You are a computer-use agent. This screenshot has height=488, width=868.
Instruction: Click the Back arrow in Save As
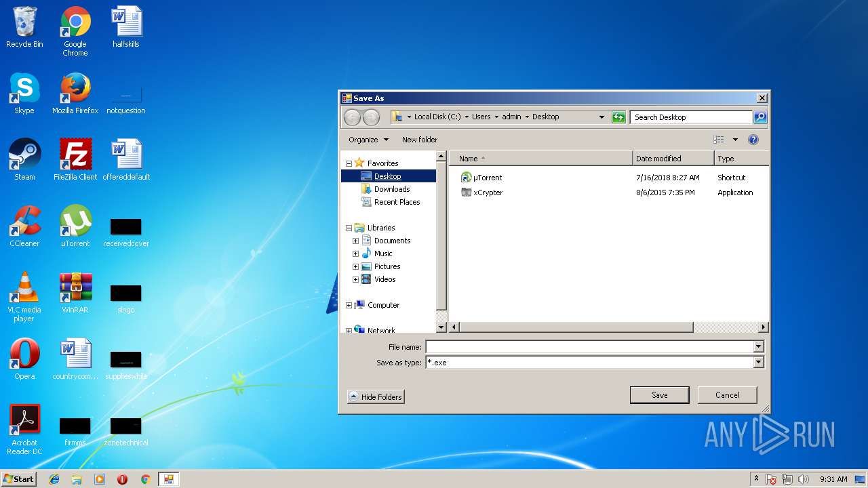point(352,117)
